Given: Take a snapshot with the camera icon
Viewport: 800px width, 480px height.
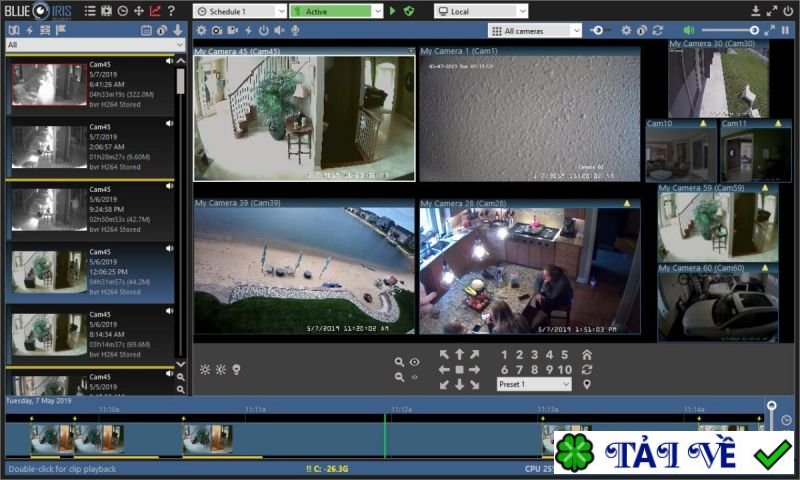Looking at the screenshot, I should tap(217, 30).
